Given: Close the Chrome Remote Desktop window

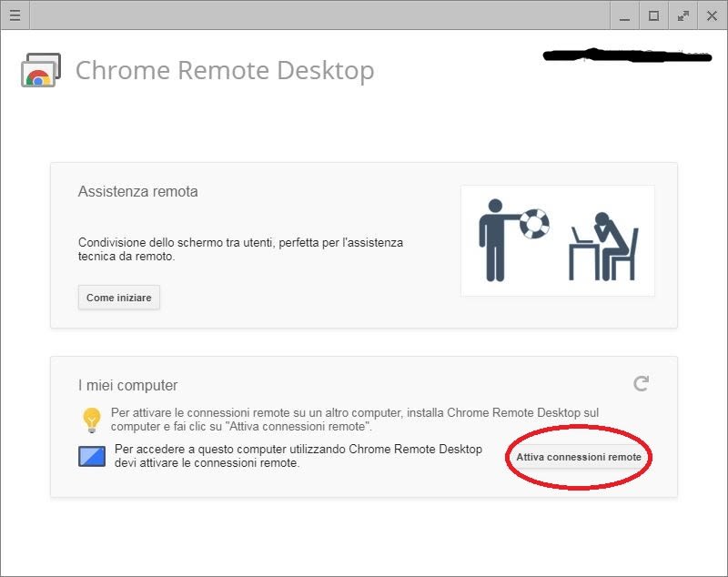Looking at the screenshot, I should (712, 15).
